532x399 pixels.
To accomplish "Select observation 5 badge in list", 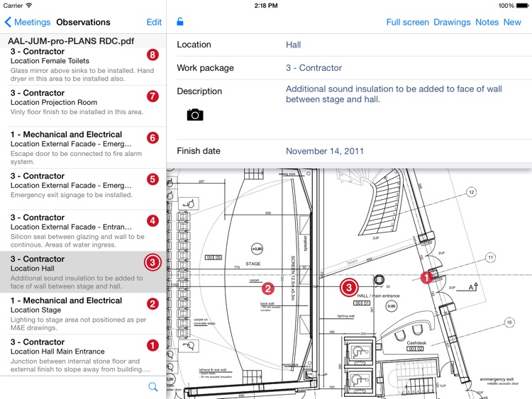I will click(153, 179).
